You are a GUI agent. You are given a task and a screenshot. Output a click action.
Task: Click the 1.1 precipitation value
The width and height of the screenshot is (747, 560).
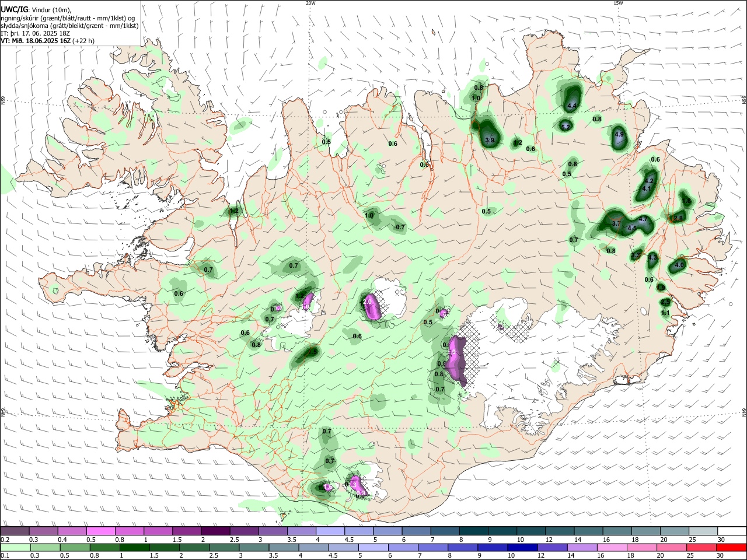click(665, 313)
